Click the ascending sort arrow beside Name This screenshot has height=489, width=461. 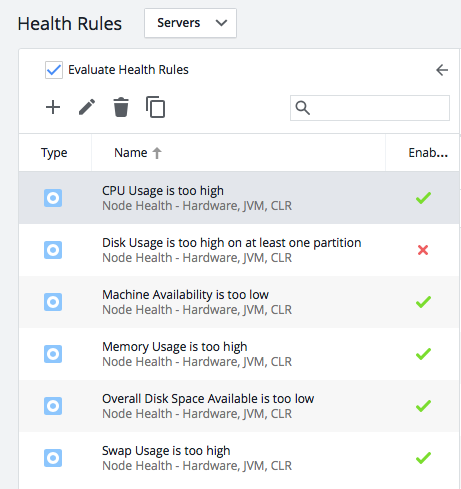pos(157,153)
